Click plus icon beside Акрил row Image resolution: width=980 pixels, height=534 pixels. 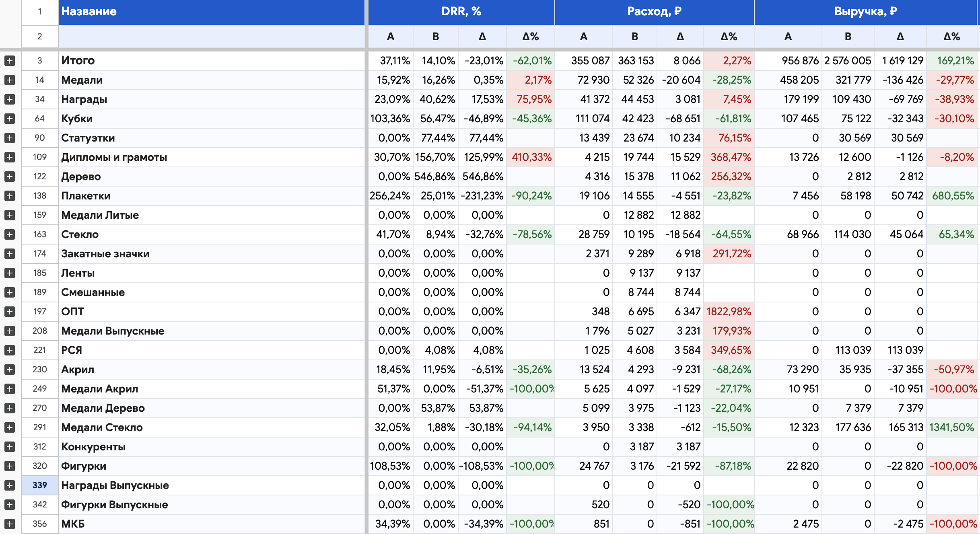tap(10, 370)
